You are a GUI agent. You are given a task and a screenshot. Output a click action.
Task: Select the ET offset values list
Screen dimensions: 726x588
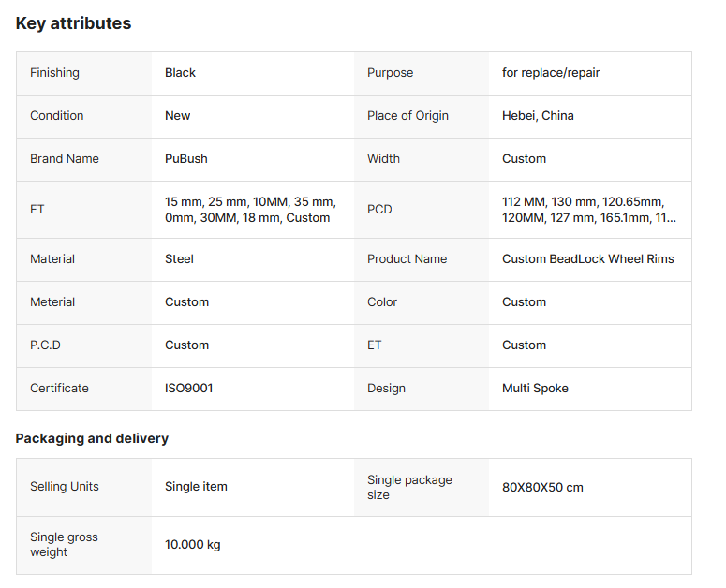coord(249,210)
